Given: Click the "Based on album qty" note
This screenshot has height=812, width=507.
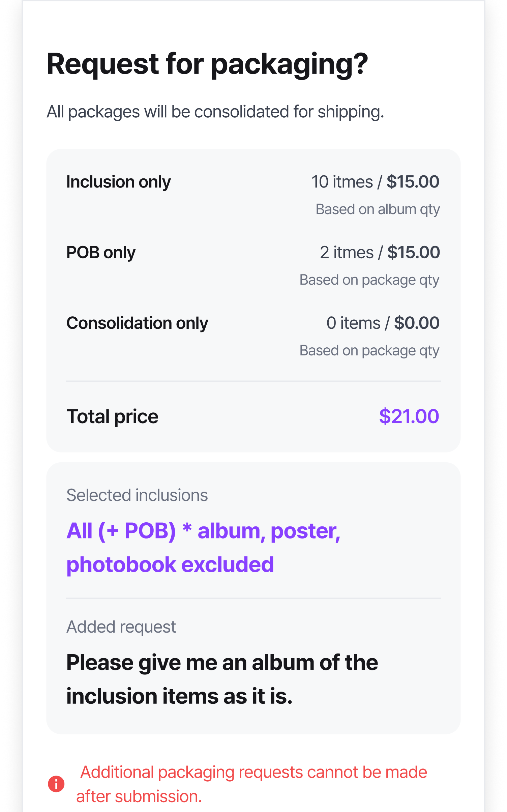Looking at the screenshot, I should point(378,209).
